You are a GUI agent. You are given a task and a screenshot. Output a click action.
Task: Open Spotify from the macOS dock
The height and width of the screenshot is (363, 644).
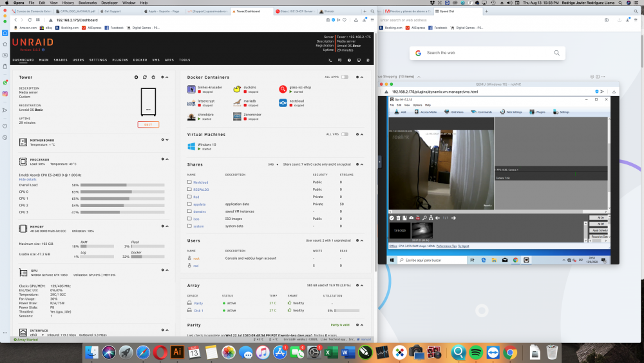pos(476,352)
